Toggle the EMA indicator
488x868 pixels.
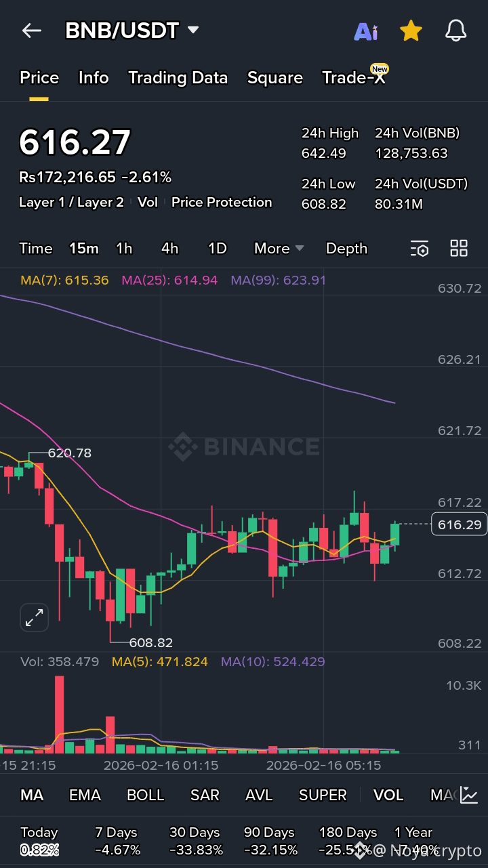click(85, 795)
